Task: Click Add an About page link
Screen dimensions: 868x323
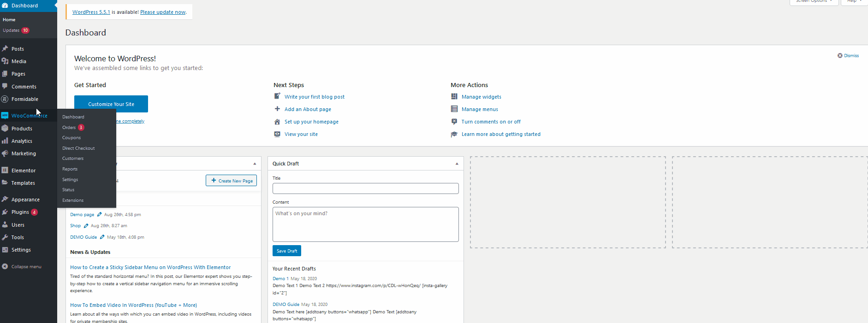Action: tap(308, 109)
